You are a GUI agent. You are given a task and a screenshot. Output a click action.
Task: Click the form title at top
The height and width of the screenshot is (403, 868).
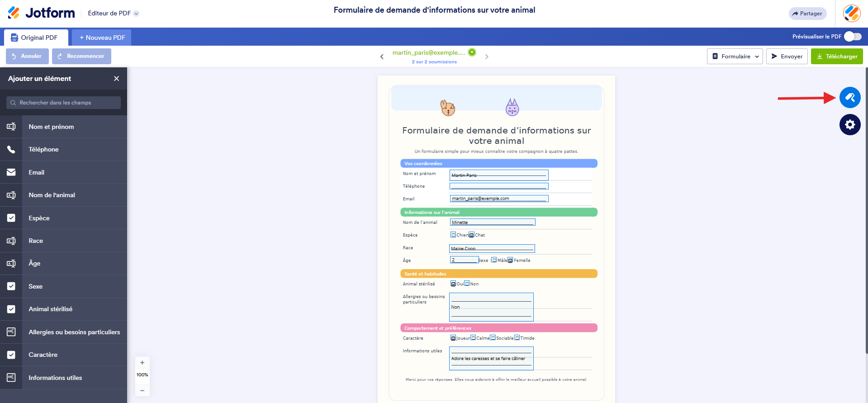[x=434, y=10]
